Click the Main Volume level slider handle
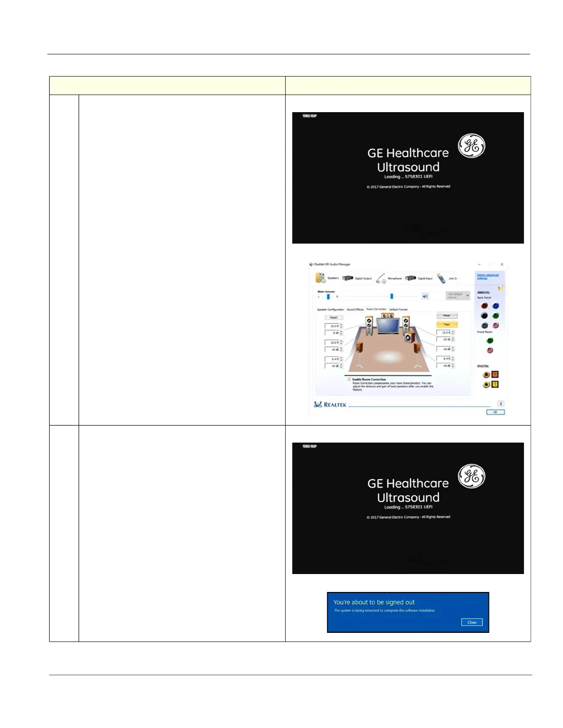563x728 pixels. click(391, 296)
